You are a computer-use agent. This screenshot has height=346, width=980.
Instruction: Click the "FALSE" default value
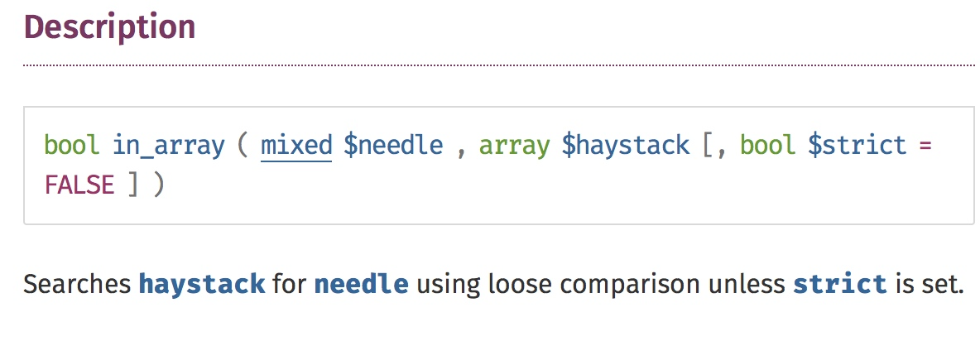click(x=79, y=185)
